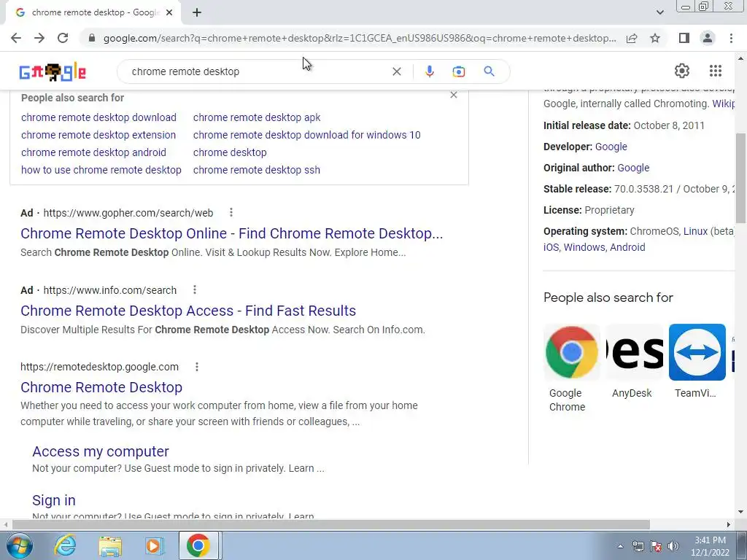Click scroll-right arrow on horizontal scrollbar

(x=729, y=525)
